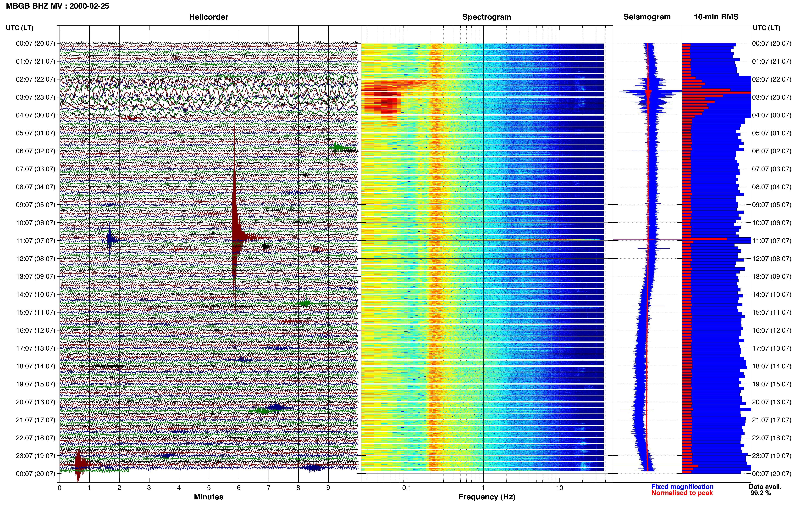This screenshot has height=508, width=812.
Task: Click the 'Normalised to peak' legend text
Action: (x=682, y=493)
